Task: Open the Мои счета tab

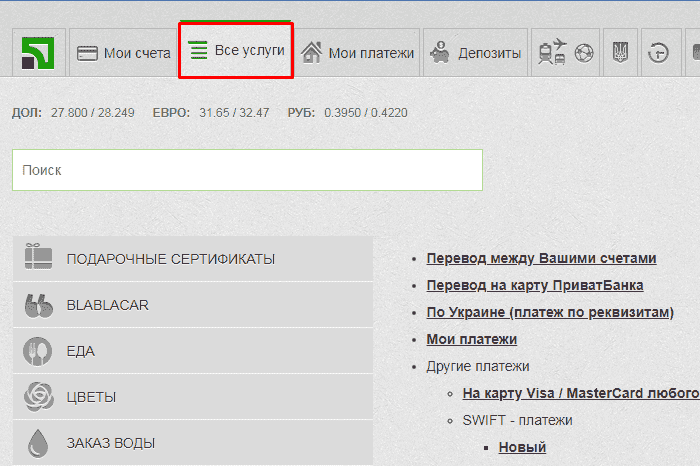Action: (124, 53)
